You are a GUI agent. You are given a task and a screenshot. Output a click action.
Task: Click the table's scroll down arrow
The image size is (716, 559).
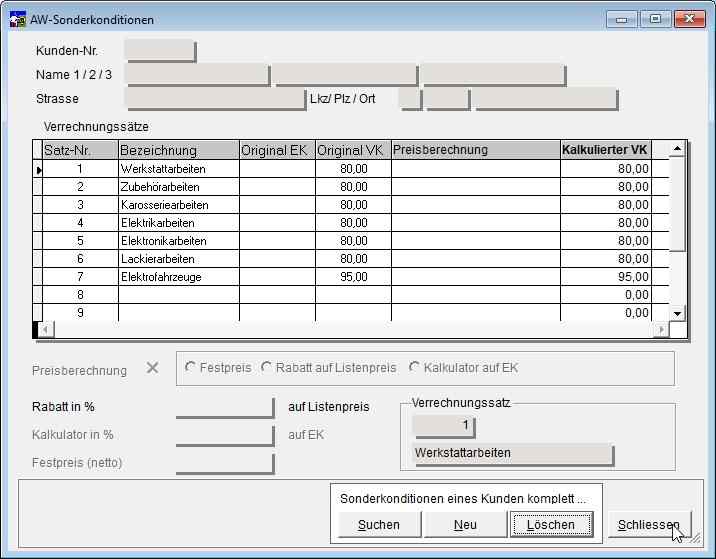(678, 313)
